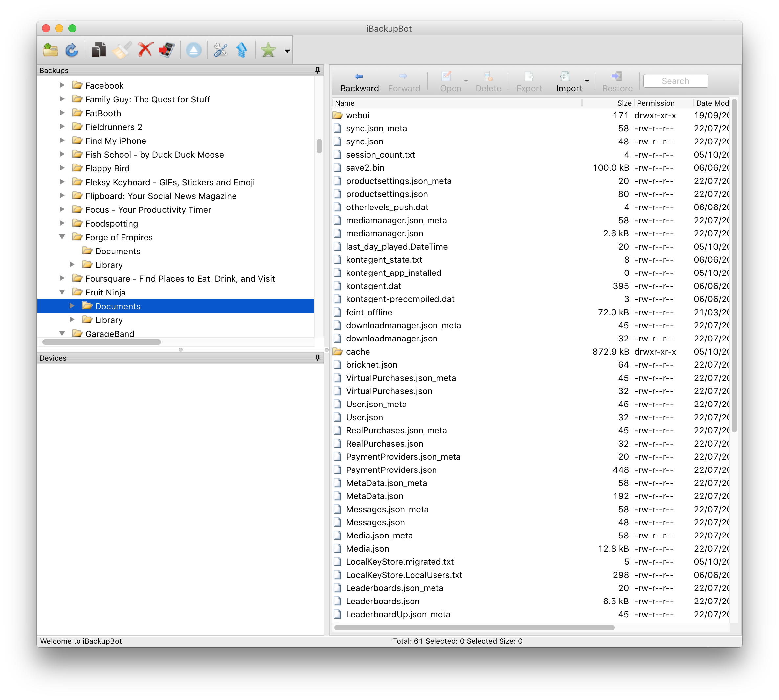The image size is (779, 700).
Task: Select the MetaData.json file icon
Action: [x=337, y=496]
